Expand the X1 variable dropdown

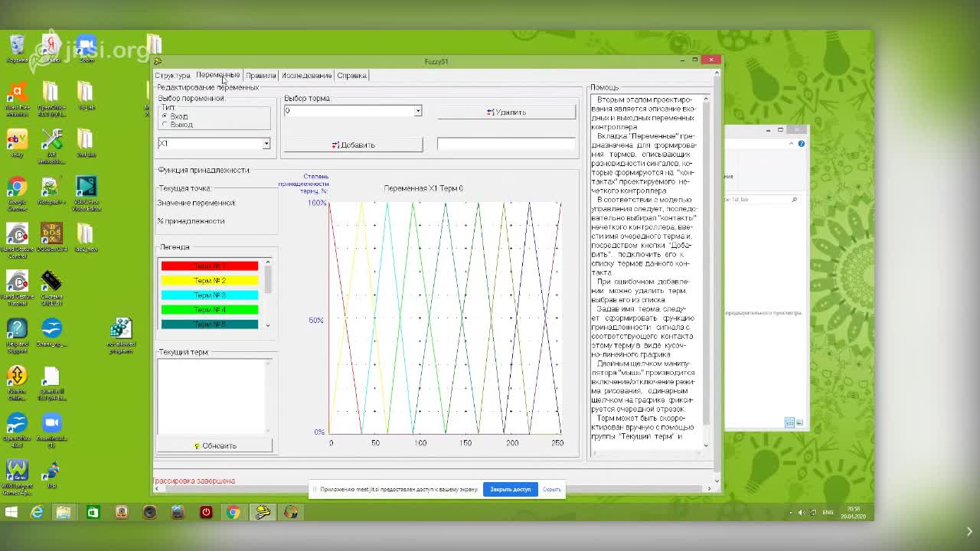point(266,144)
